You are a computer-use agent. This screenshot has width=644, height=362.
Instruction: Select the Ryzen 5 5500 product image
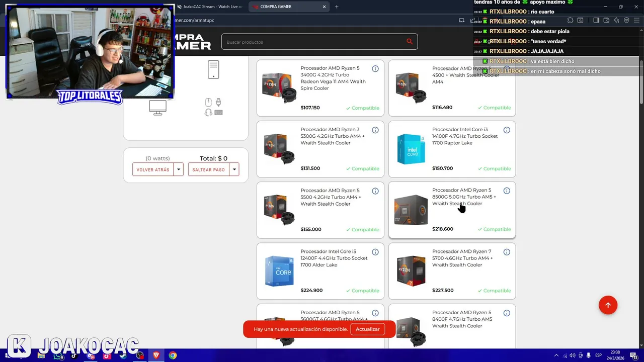(x=279, y=210)
